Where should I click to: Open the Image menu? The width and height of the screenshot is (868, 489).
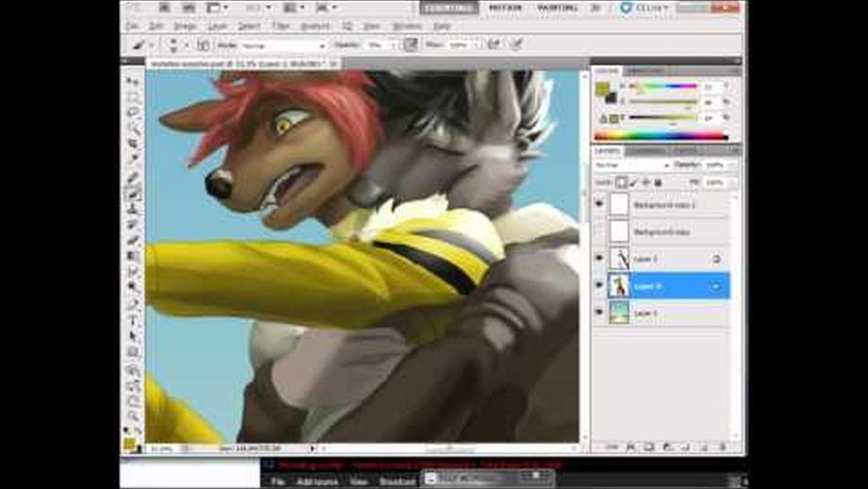(185, 25)
